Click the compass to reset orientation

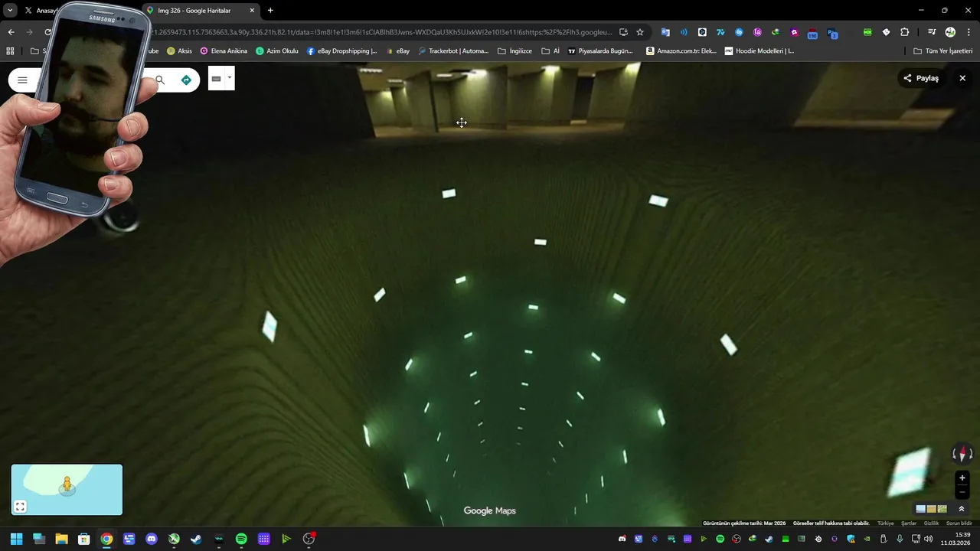[x=962, y=454]
